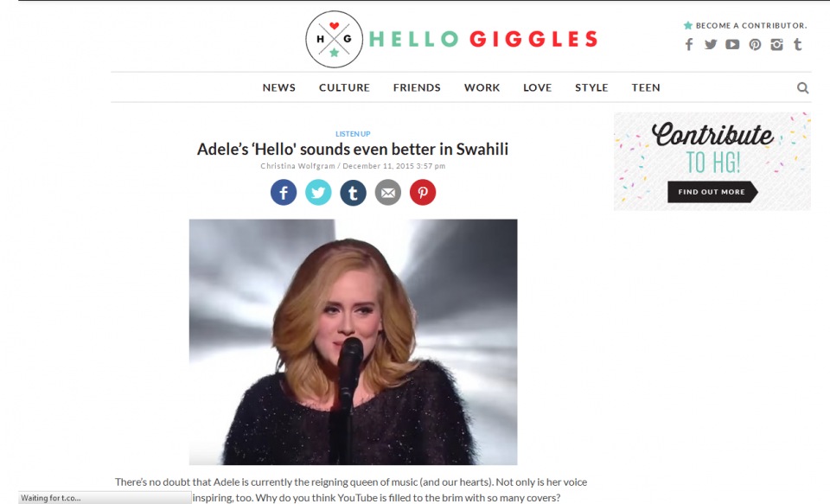Click the FIND OUT MORE button
Viewport: 830px width, 504px height.
(x=712, y=192)
